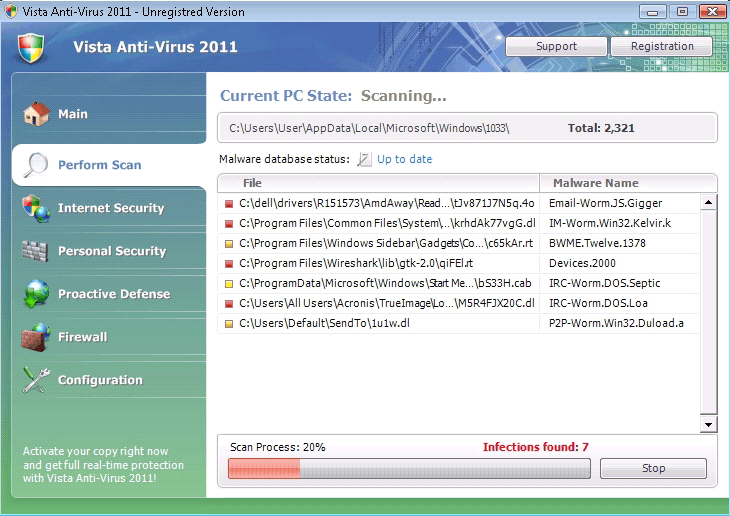Image resolution: width=730 pixels, height=516 pixels.
Task: Click the malware database status icon
Action: (364, 159)
